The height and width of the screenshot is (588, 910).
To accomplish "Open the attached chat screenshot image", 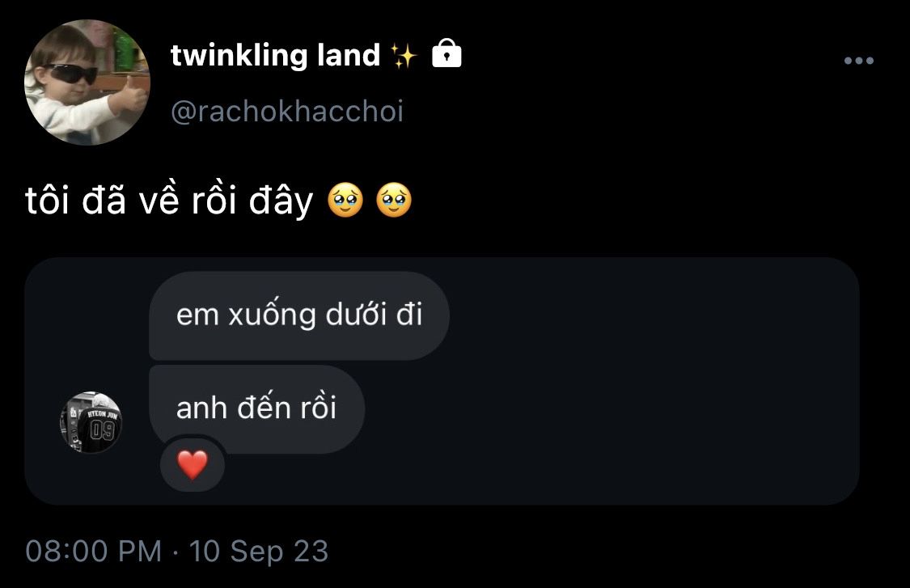I will point(442,381).
